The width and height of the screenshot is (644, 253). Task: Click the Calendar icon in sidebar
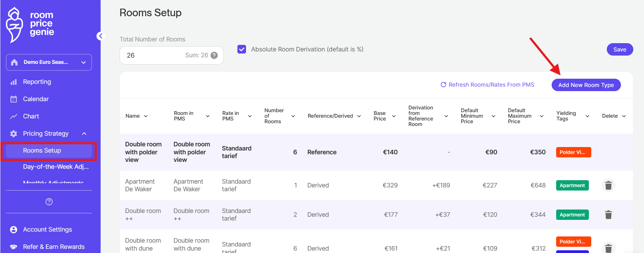click(x=14, y=99)
